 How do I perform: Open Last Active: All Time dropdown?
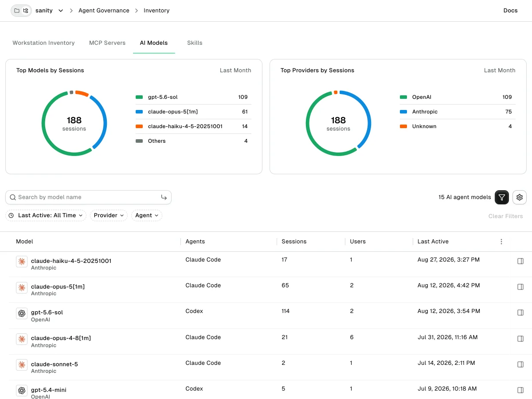[x=46, y=215]
